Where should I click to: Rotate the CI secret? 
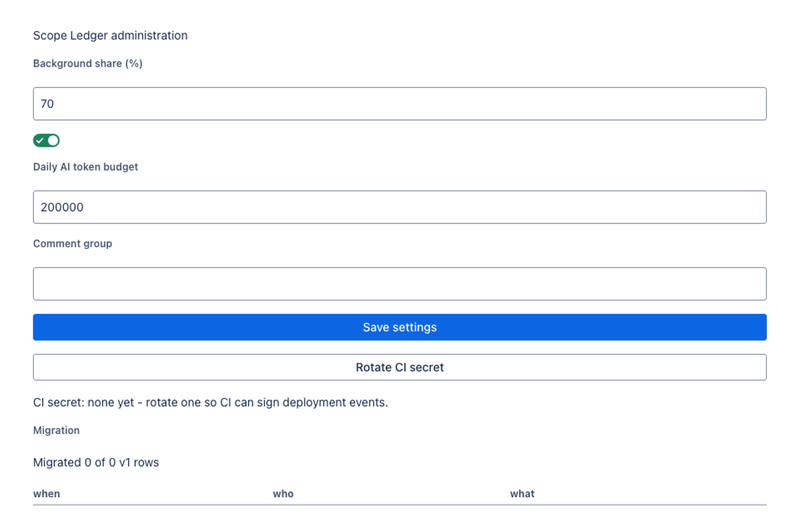(400, 367)
